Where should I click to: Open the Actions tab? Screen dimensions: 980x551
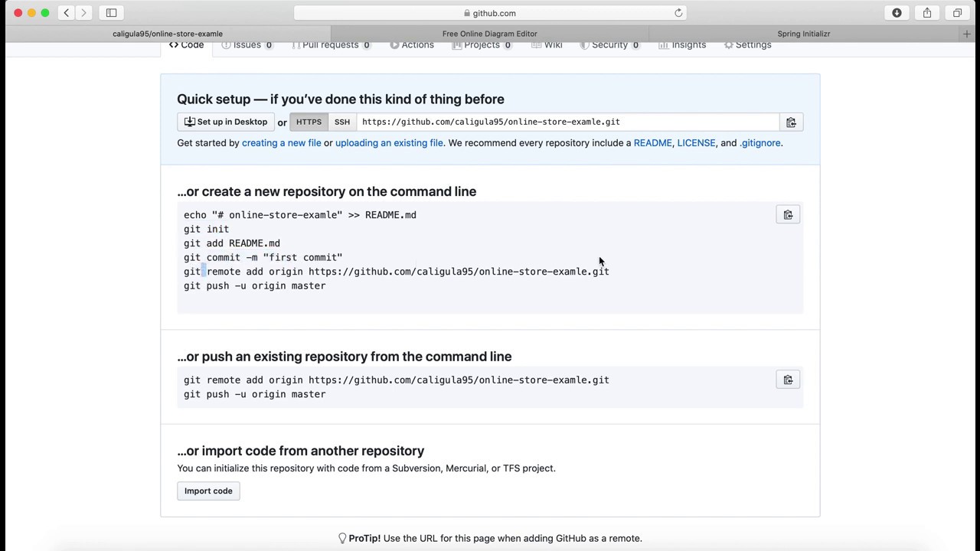click(x=412, y=45)
